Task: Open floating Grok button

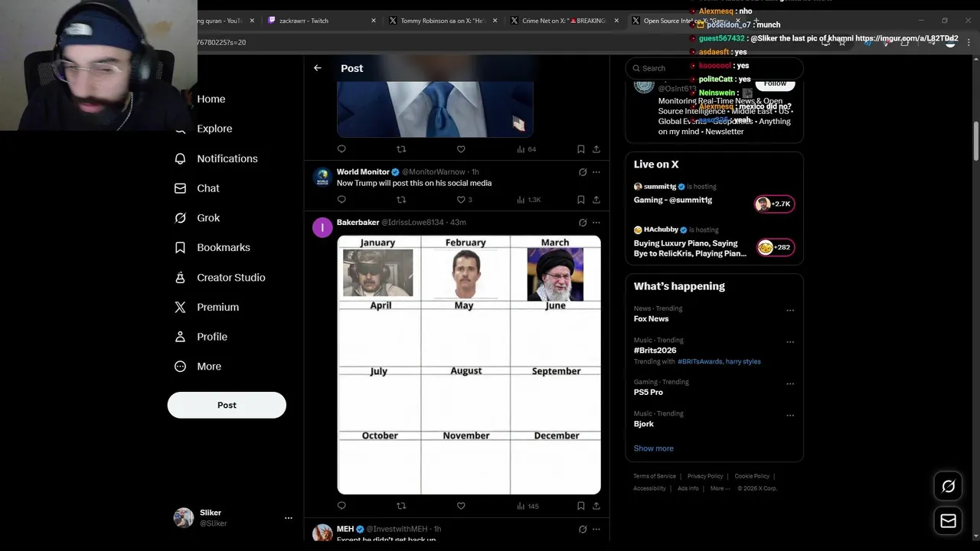Action: pyautogui.click(x=949, y=486)
